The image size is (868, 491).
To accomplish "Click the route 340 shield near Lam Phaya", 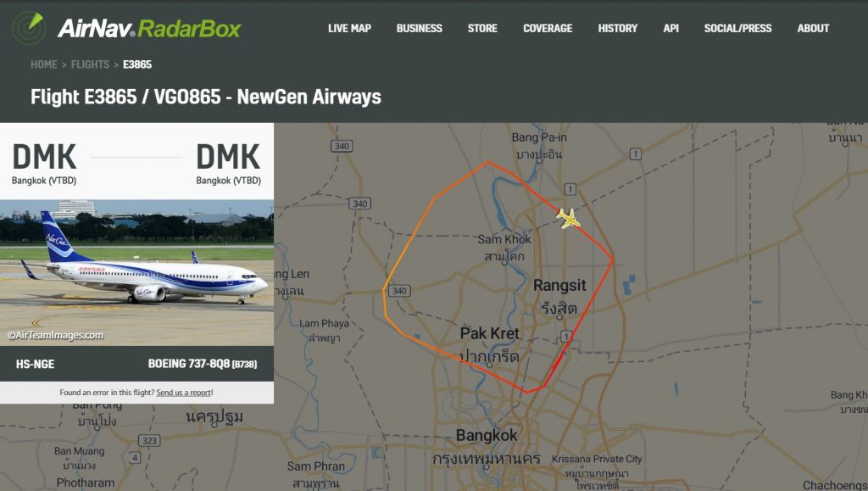I will tap(399, 291).
